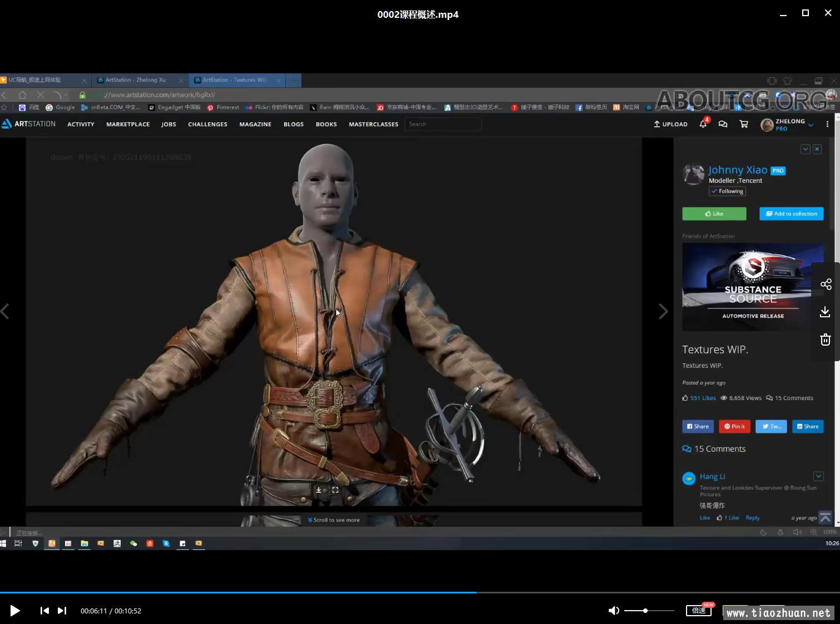Go to the ArtStation logo home
Image resolution: width=840 pixels, height=624 pixels.
[x=29, y=124]
